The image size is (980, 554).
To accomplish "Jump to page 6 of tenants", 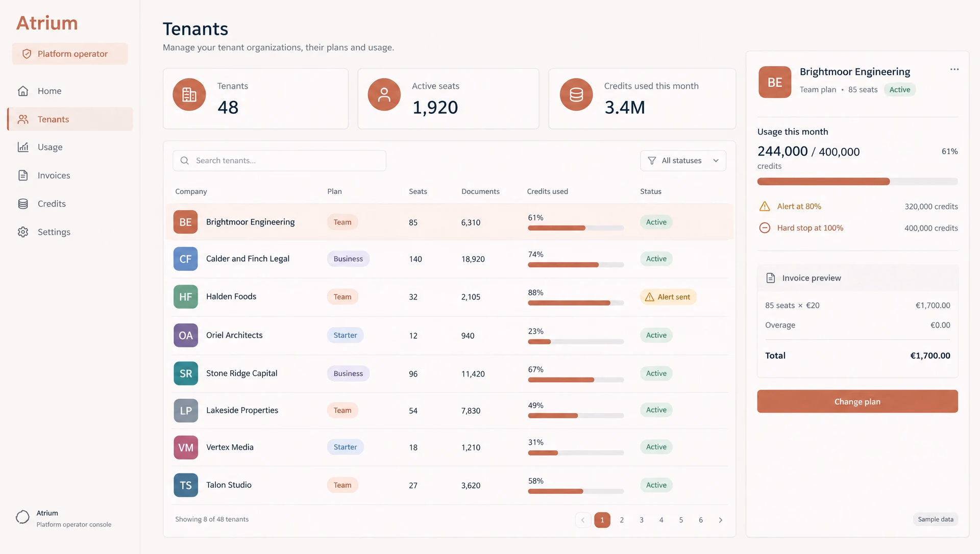I will [x=700, y=520].
